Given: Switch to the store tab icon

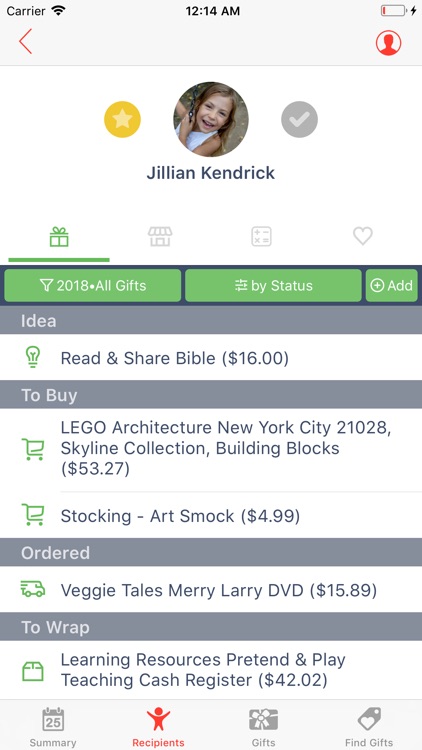Looking at the screenshot, I should point(160,237).
